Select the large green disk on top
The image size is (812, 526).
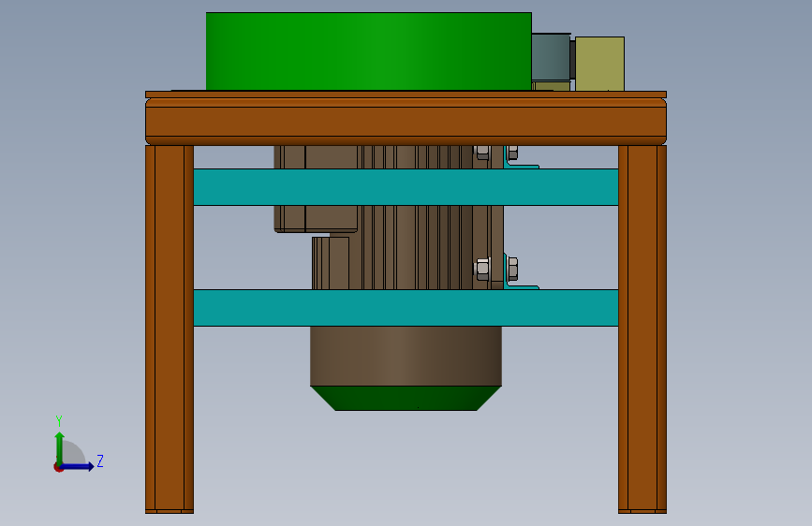[x=369, y=51]
